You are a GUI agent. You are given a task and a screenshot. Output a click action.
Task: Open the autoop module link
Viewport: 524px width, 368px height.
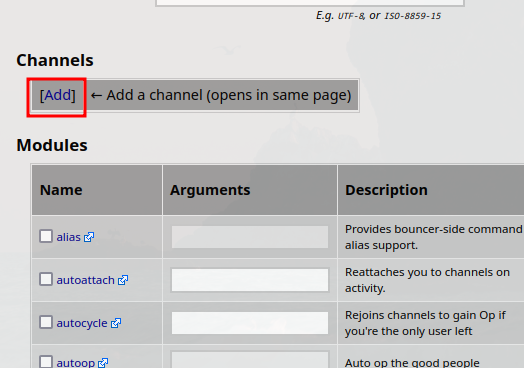tap(76, 363)
